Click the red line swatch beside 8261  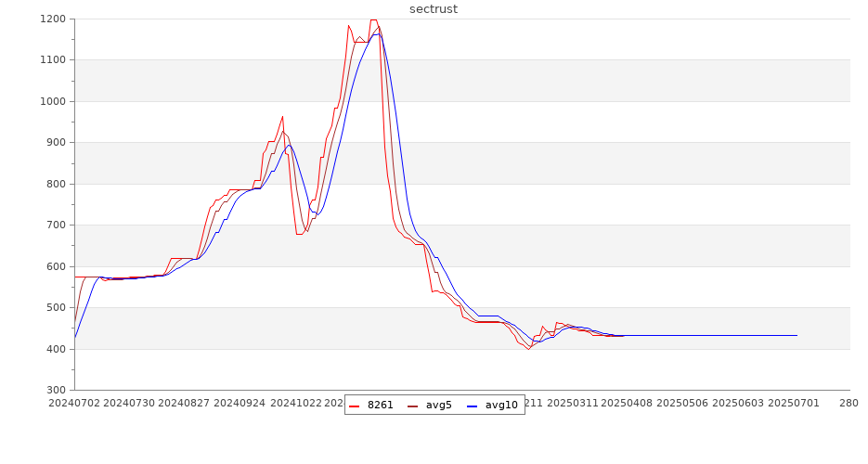[x=355, y=406]
